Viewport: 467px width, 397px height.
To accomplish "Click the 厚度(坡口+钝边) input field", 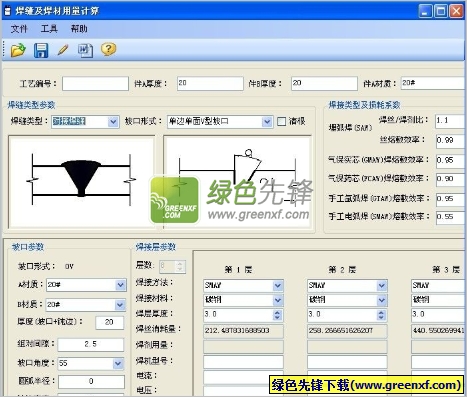I will pyautogui.click(x=110, y=323).
